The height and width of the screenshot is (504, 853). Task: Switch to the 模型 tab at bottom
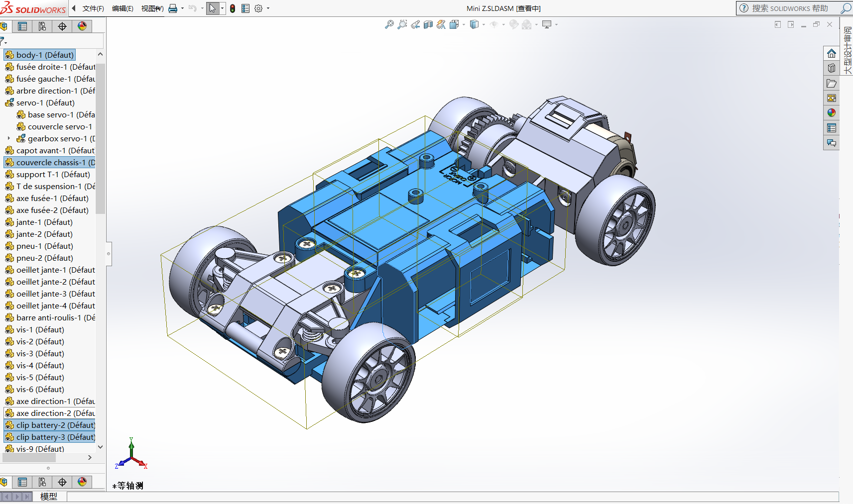point(49,496)
